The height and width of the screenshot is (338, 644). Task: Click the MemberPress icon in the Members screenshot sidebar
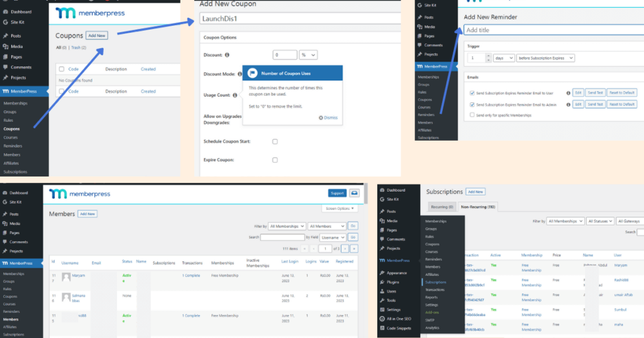[5, 263]
